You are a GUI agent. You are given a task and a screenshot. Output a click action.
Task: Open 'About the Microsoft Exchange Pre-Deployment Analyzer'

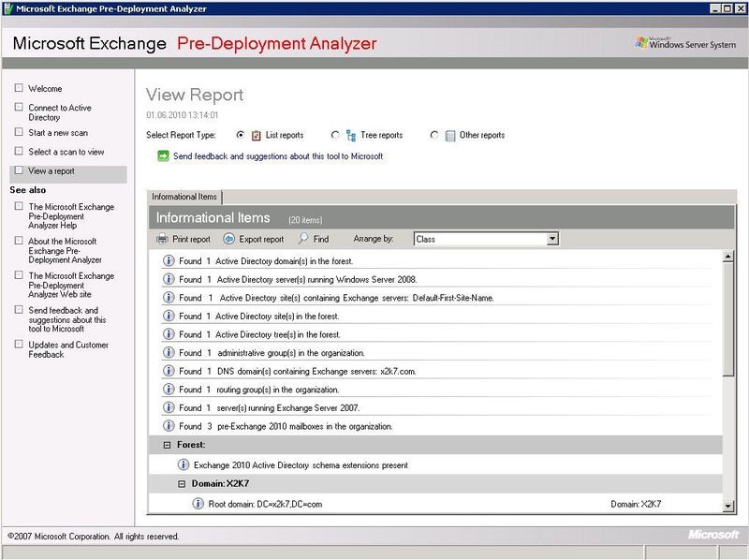coord(65,250)
